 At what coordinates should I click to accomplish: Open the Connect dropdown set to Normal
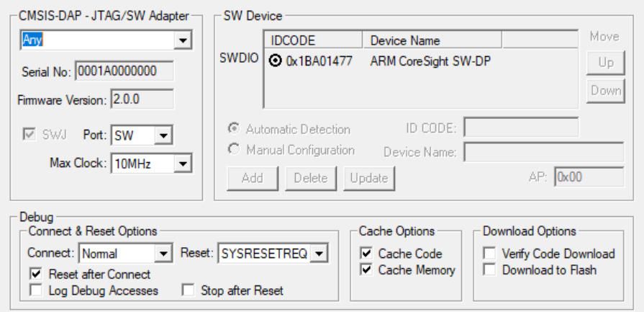click(x=125, y=253)
